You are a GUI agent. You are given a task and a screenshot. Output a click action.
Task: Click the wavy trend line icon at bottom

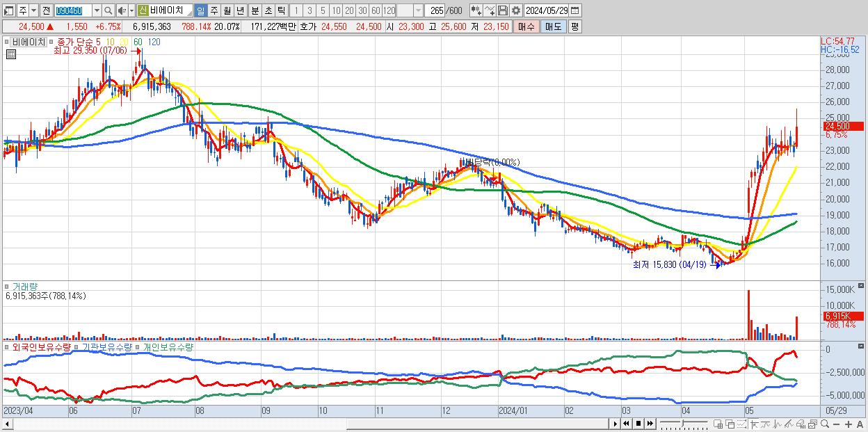point(766,424)
